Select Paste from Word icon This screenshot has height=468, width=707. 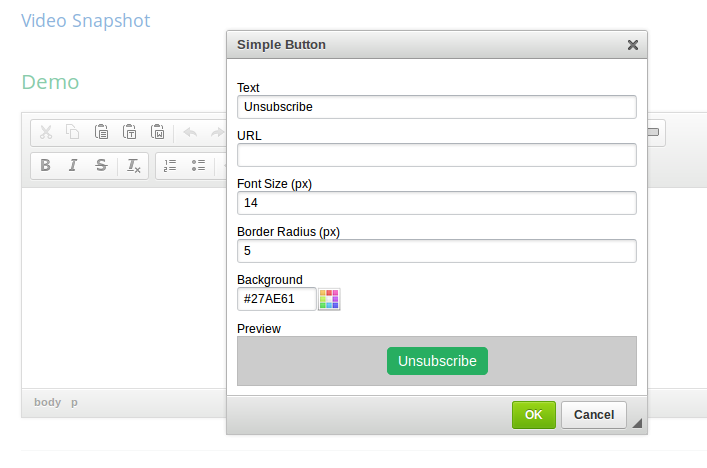[158, 132]
